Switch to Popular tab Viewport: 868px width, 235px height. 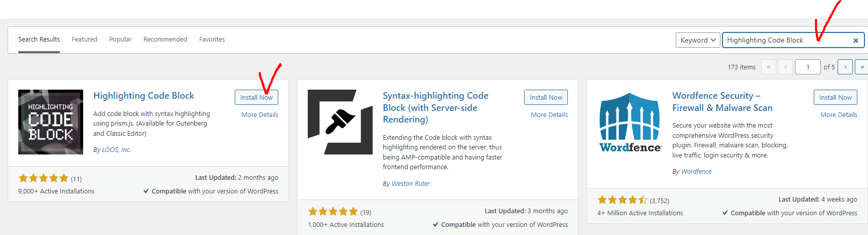[x=120, y=40]
